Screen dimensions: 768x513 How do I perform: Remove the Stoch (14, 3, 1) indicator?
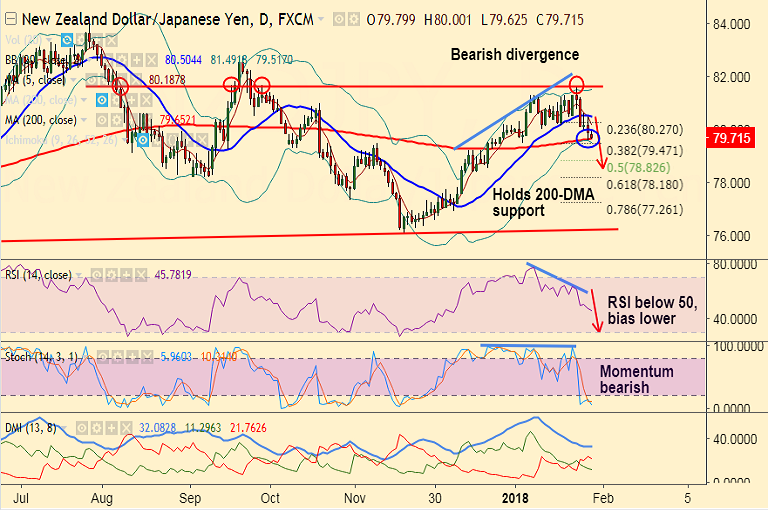[x=147, y=357]
